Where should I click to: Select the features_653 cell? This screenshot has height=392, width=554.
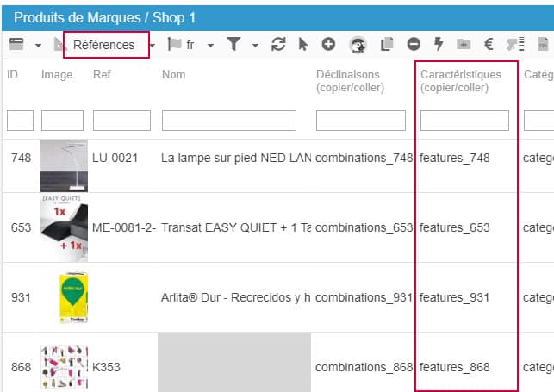click(x=455, y=227)
